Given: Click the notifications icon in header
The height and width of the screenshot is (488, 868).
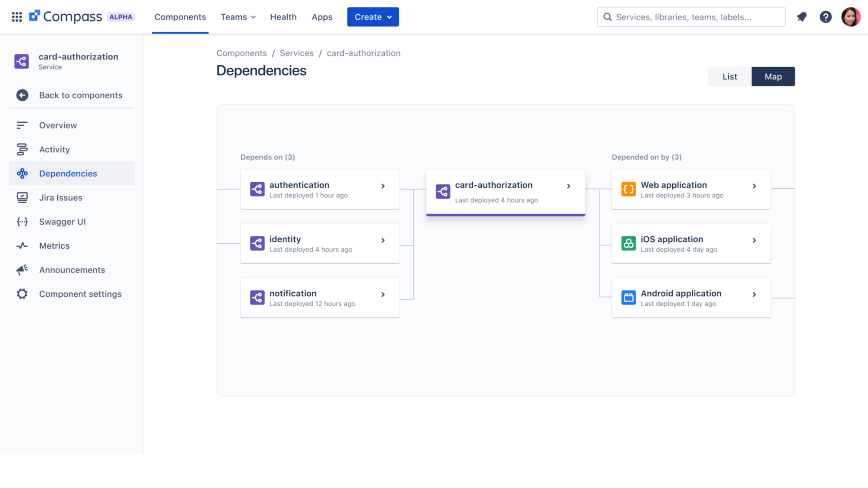Looking at the screenshot, I should [802, 17].
